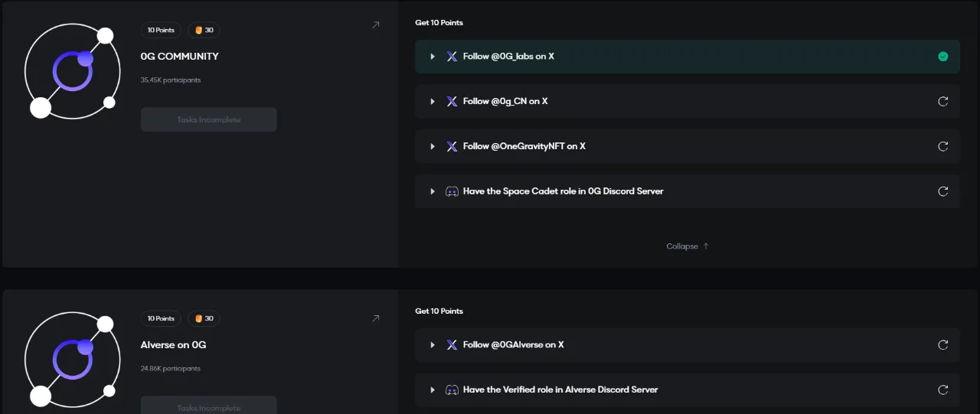The height and width of the screenshot is (414, 980).
Task: Expand Space Cadet role Discord task
Action: coord(433,191)
